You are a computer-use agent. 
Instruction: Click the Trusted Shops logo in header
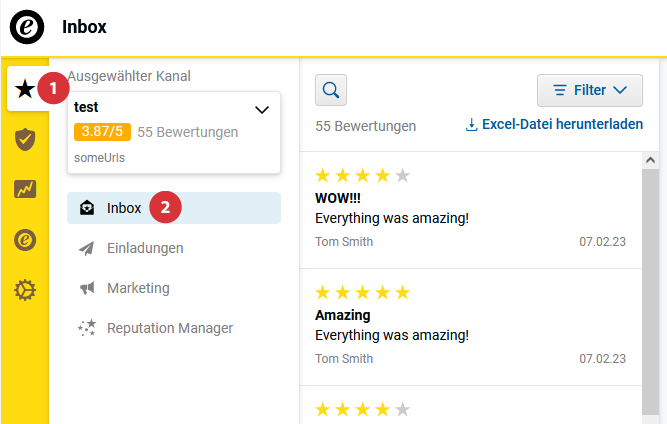[x=27, y=27]
